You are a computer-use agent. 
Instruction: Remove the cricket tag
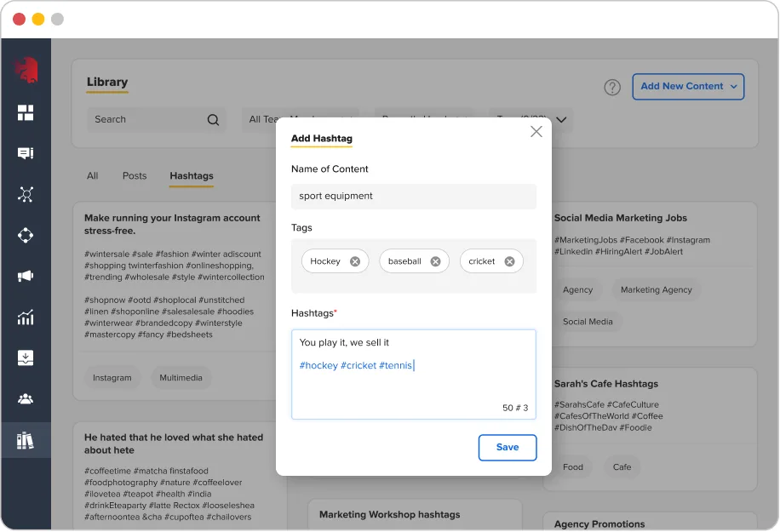point(509,261)
